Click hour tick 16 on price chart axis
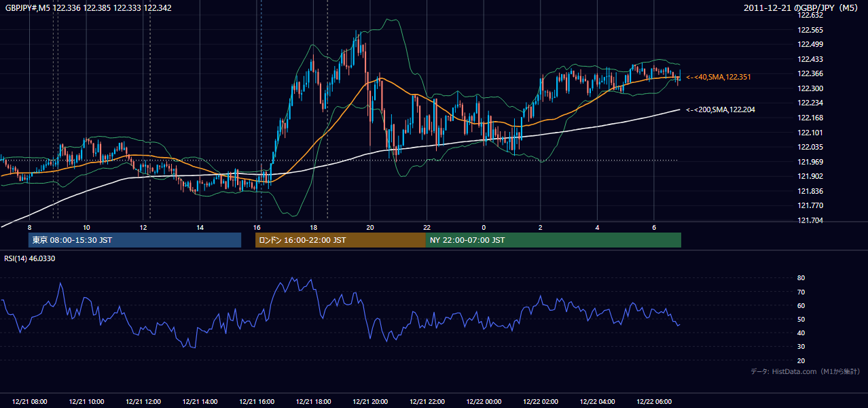This screenshot has height=408, width=868. 257,227
